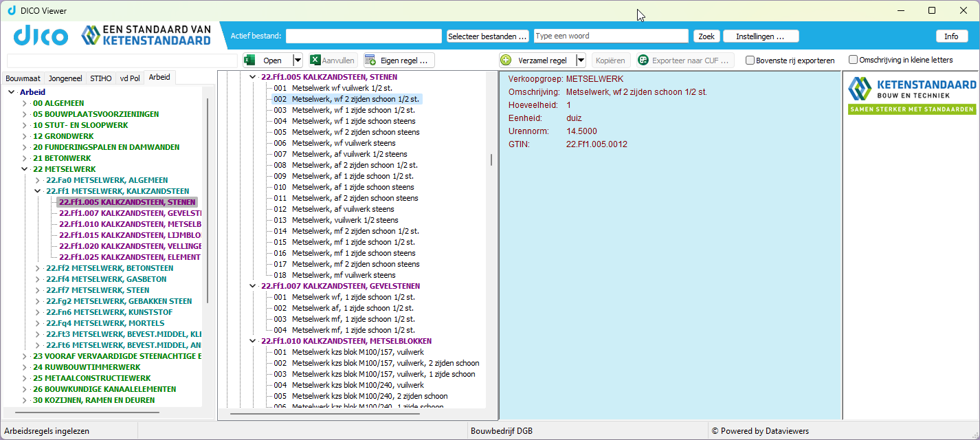Open the Verzamel regel dropdown arrow
The height and width of the screenshot is (440, 980).
[x=581, y=60]
